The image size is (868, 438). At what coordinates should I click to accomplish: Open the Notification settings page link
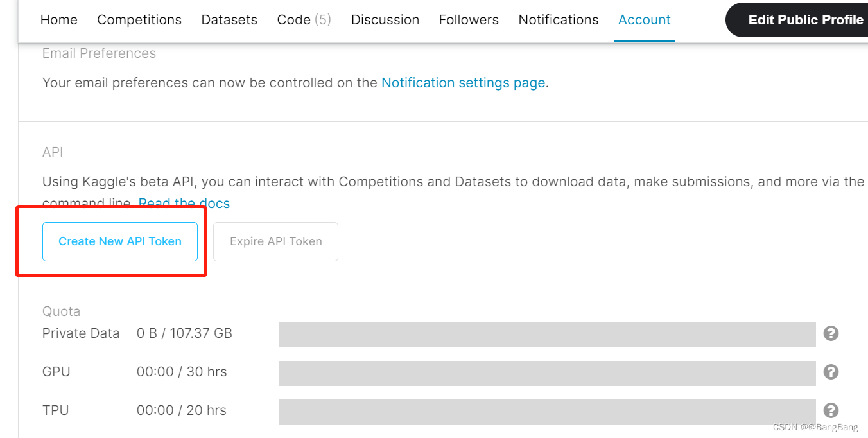(463, 83)
